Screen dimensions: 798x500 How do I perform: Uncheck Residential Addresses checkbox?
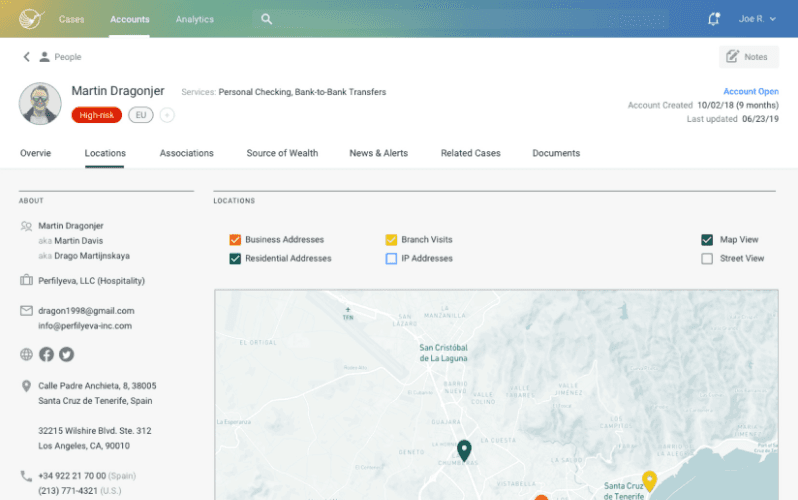point(235,259)
